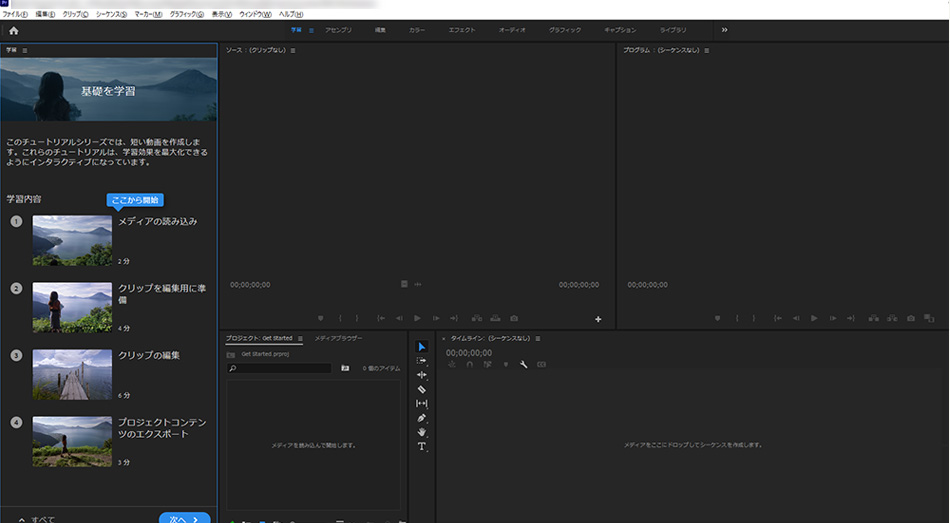Select the Hand tool

421,432
